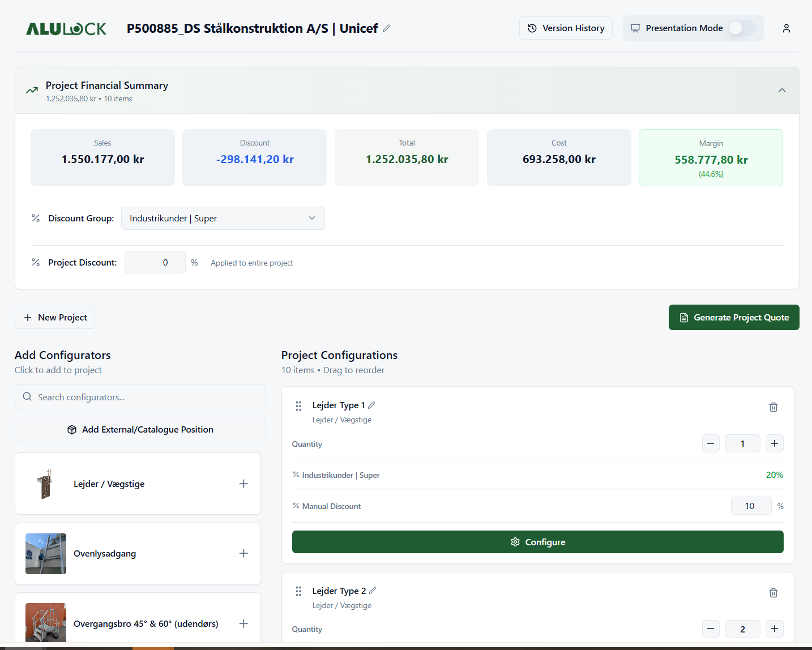The height and width of the screenshot is (650, 812).
Task: Select the Ovenlysadgang thumbnail
Action: click(46, 554)
